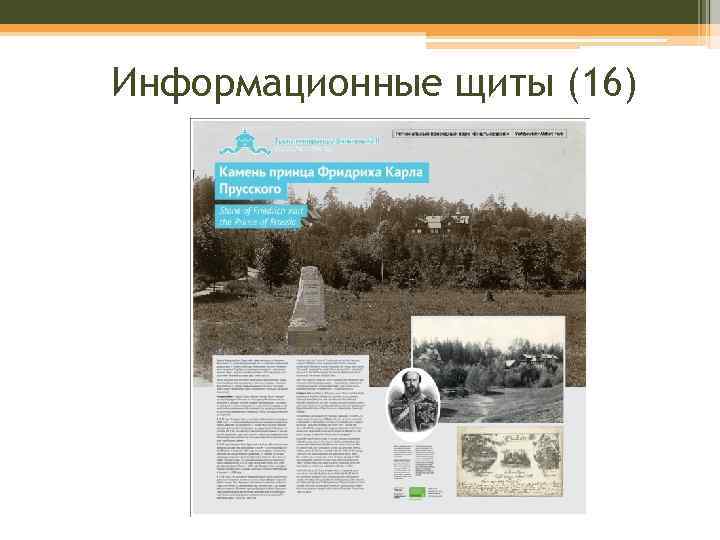Click the slide title 'Информационные щиты (16)'
Image resolution: width=720 pixels, height=540 pixels.
tap(374, 83)
